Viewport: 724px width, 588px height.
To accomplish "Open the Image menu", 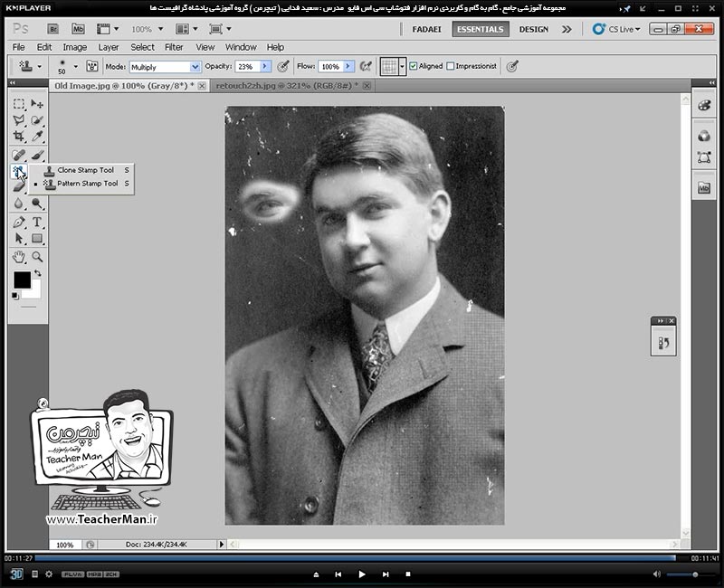I will [75, 47].
